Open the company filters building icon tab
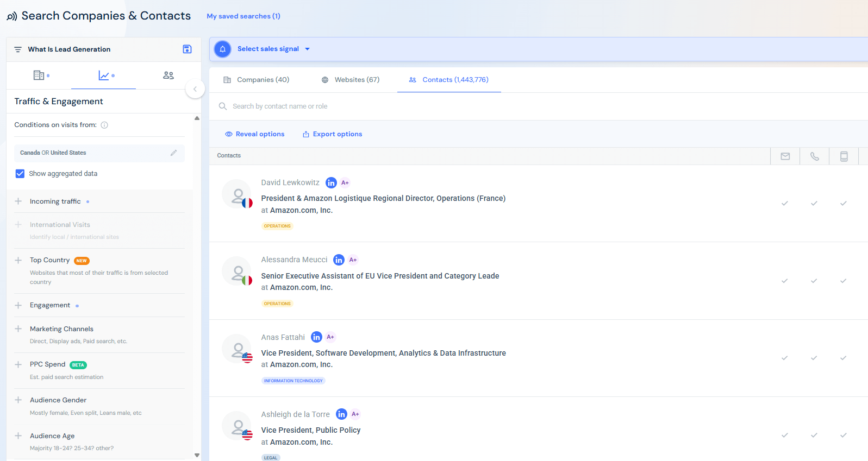Viewport: 868px width, 461px height. [39, 75]
